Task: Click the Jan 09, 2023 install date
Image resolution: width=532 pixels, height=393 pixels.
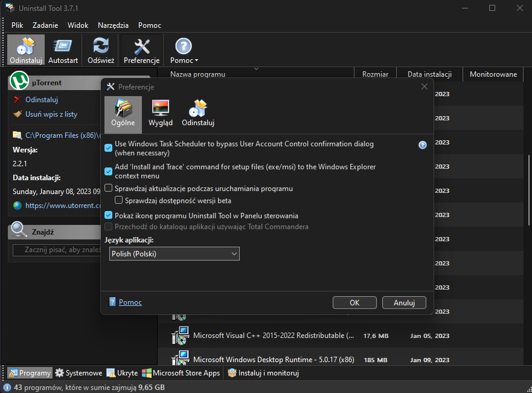Action: click(429, 360)
